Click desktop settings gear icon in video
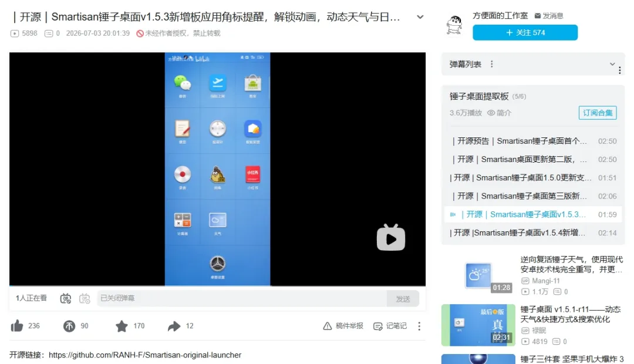Image resolution: width=634 pixels, height=364 pixels. coord(218,264)
